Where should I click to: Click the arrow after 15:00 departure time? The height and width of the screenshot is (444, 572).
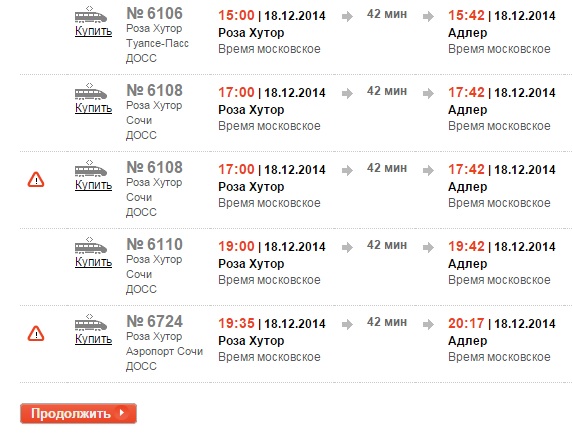(347, 16)
